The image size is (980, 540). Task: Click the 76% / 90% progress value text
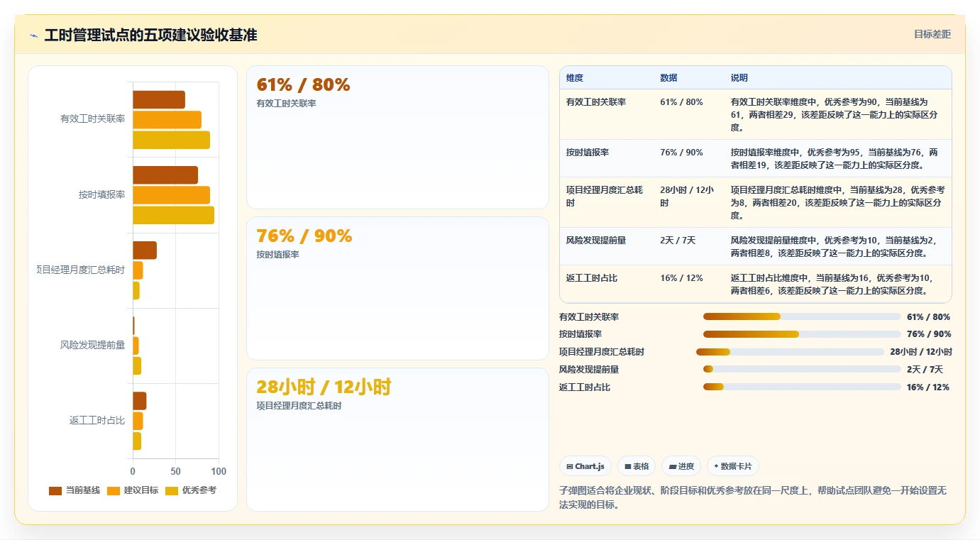click(x=929, y=334)
